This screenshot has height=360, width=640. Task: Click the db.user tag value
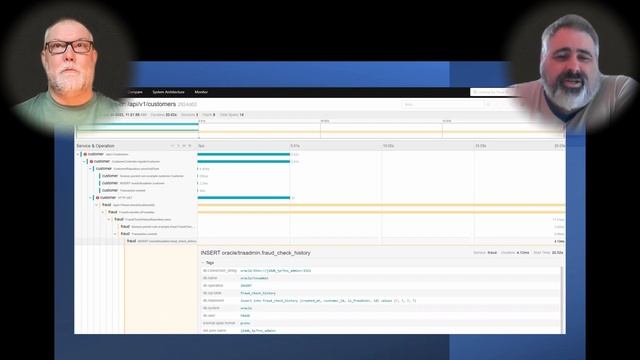point(245,316)
